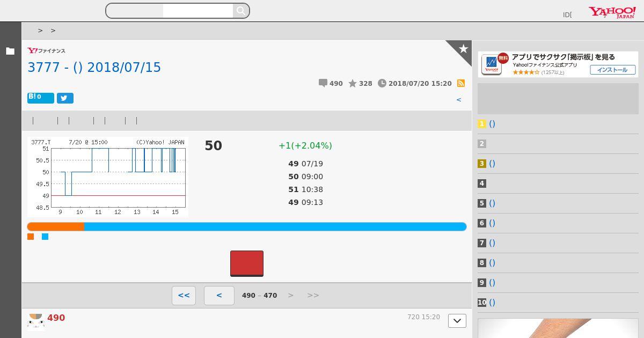Open the rank 9 ranking link
This screenshot has height=338, width=644.
pyautogui.click(x=492, y=283)
